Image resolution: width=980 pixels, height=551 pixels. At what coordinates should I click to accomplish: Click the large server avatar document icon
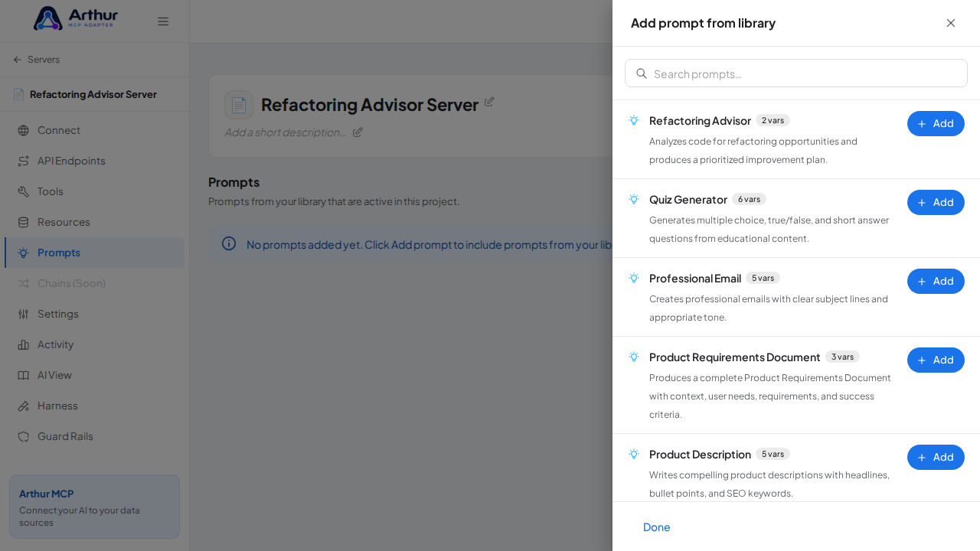click(x=239, y=105)
